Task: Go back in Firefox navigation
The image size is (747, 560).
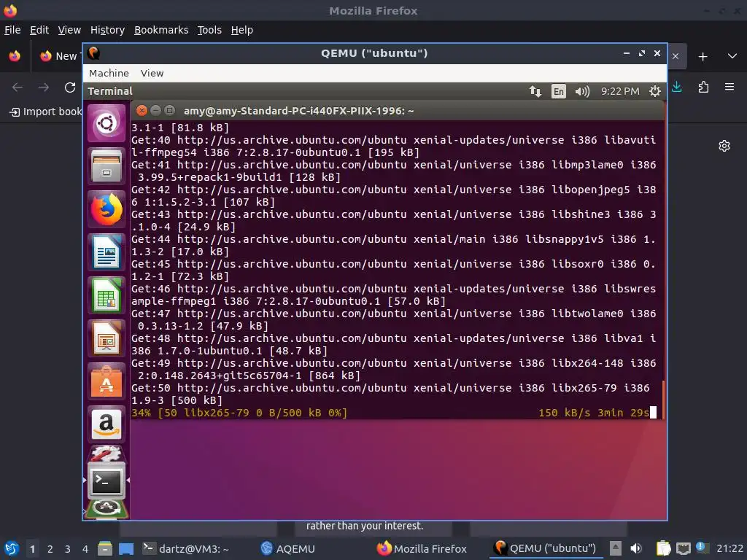Action: (18, 87)
